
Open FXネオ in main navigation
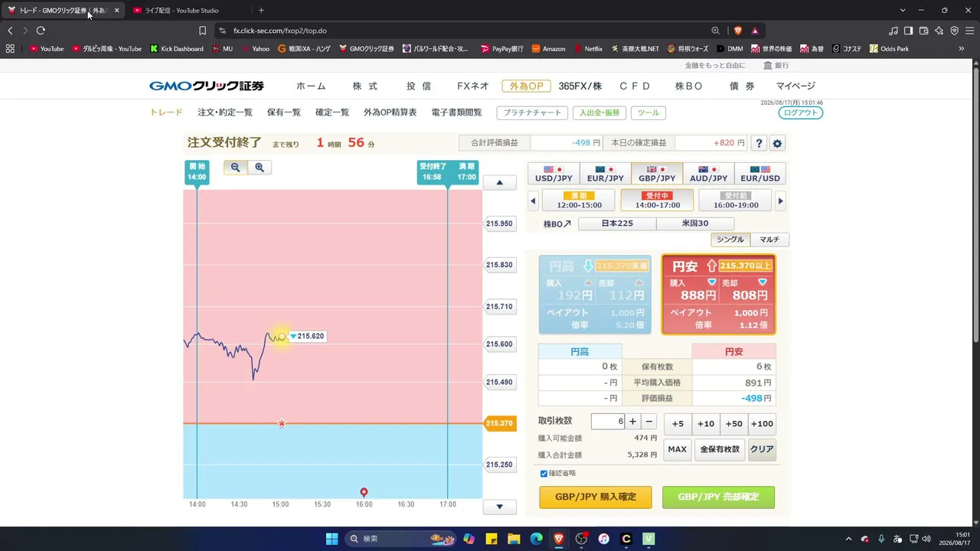(x=472, y=86)
